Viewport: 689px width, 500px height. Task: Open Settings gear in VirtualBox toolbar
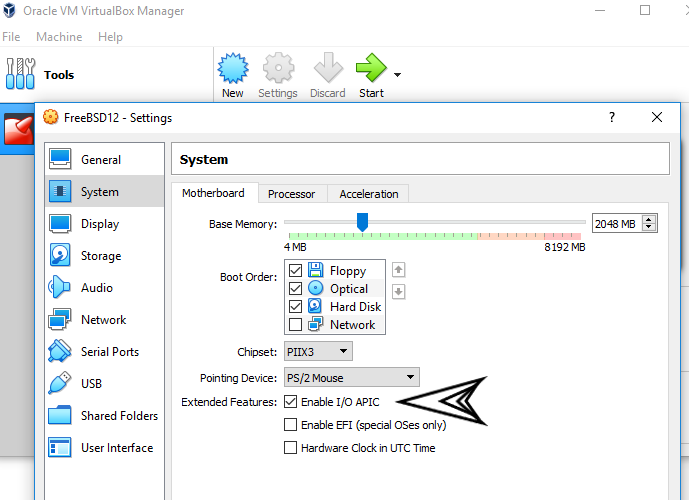[278, 68]
